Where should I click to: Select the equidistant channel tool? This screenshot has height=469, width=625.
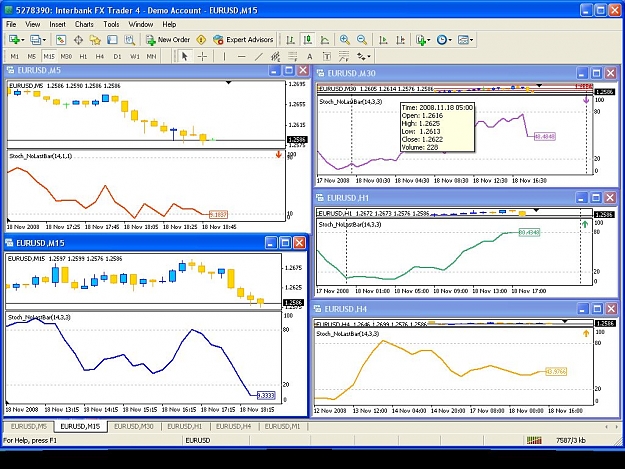click(275, 57)
